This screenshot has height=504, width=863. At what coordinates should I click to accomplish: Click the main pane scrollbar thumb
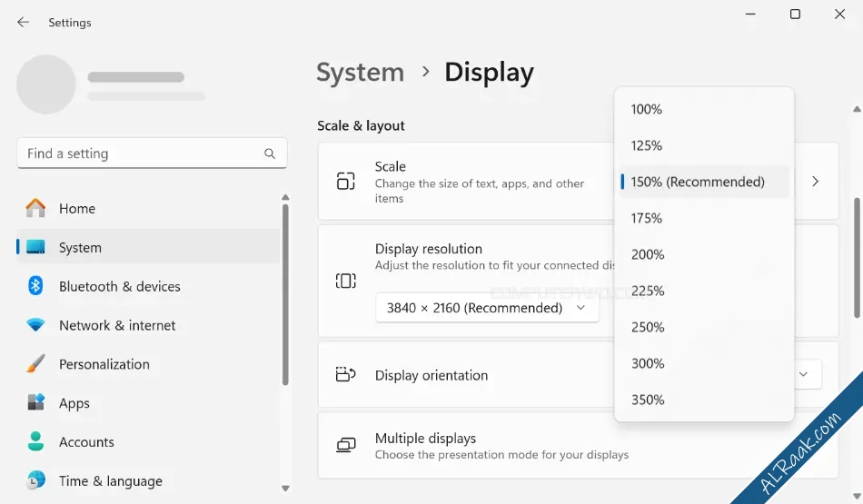coord(857,258)
